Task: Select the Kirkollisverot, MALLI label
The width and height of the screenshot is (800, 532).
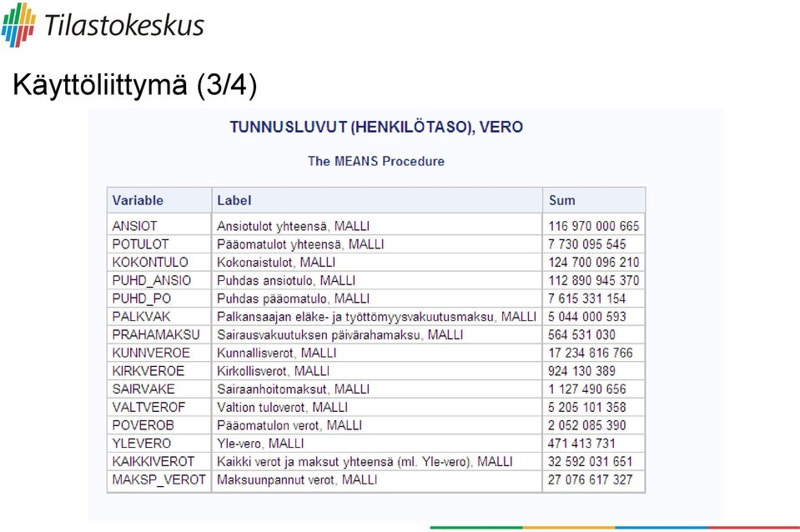Action: tap(273, 371)
